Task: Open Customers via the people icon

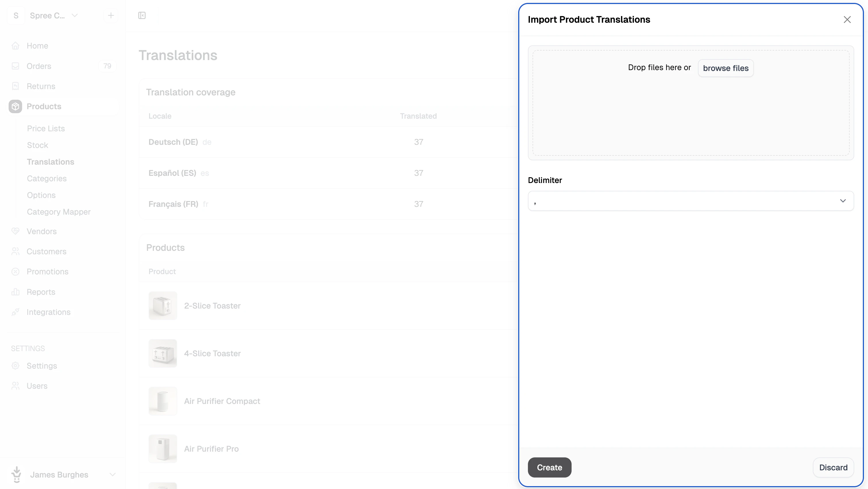Action: (16, 251)
